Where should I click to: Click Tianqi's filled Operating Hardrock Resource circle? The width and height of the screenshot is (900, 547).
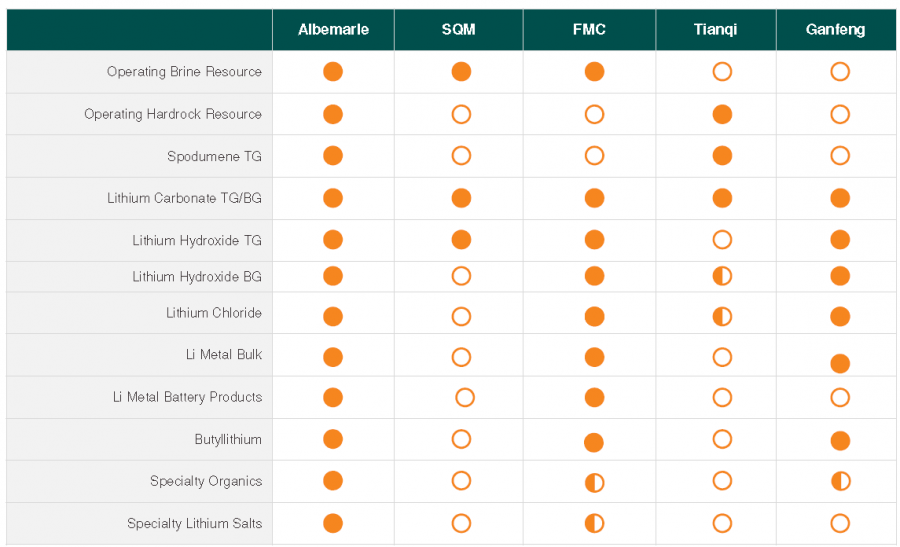722,114
